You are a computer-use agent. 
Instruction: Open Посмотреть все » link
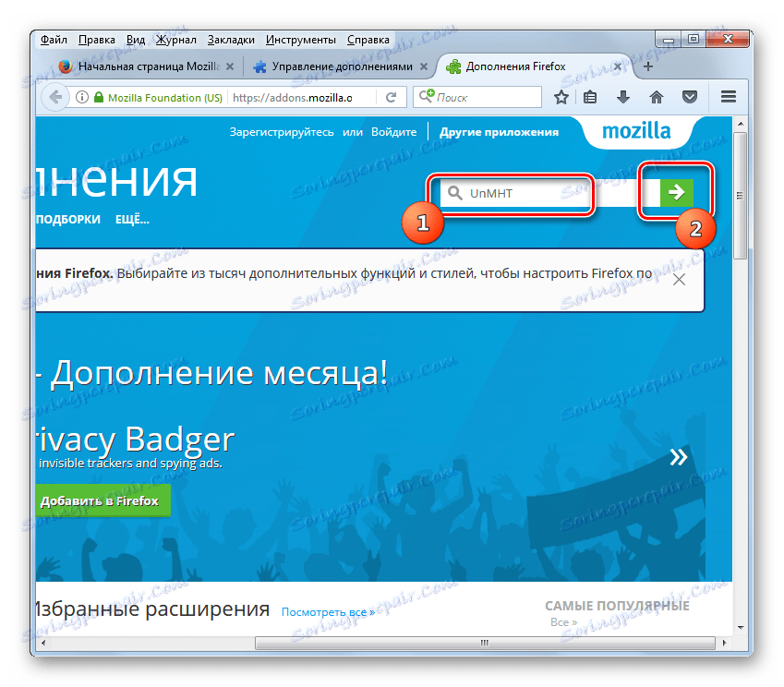click(x=328, y=612)
